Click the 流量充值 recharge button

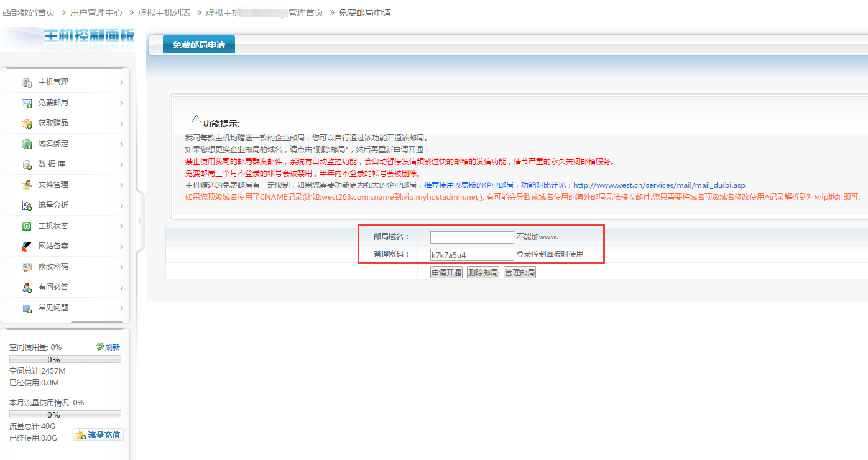point(98,435)
